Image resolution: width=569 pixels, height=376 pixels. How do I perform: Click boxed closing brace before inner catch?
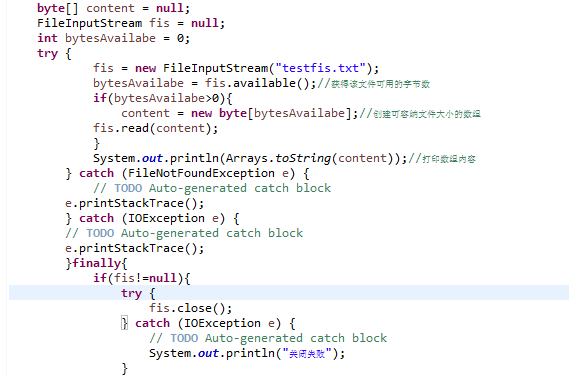tap(124, 323)
